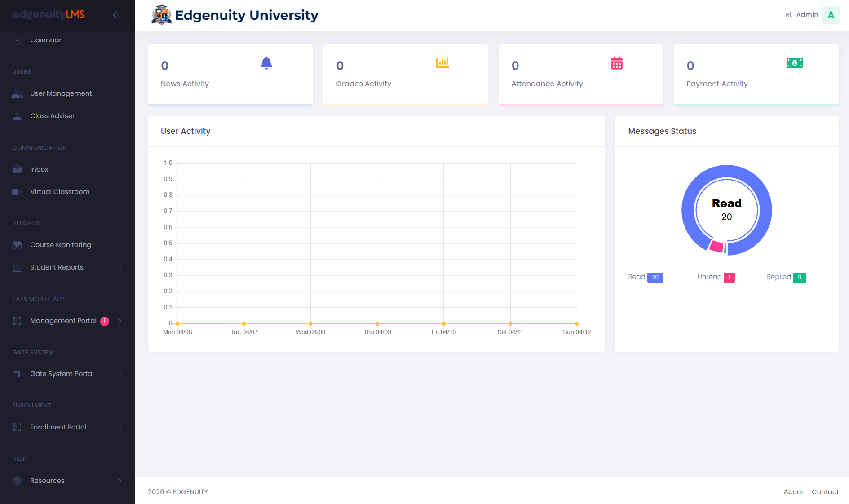Click the Edgenuity University logo

point(162,14)
